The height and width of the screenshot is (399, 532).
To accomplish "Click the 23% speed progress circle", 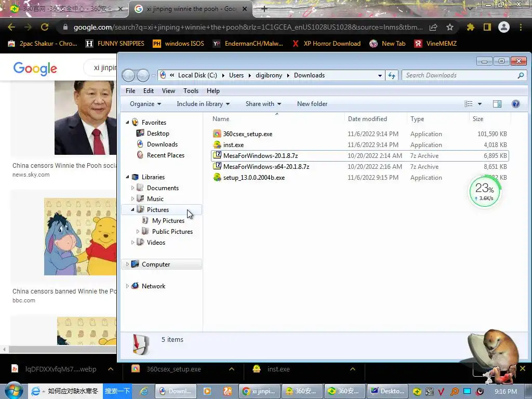I will (x=485, y=192).
